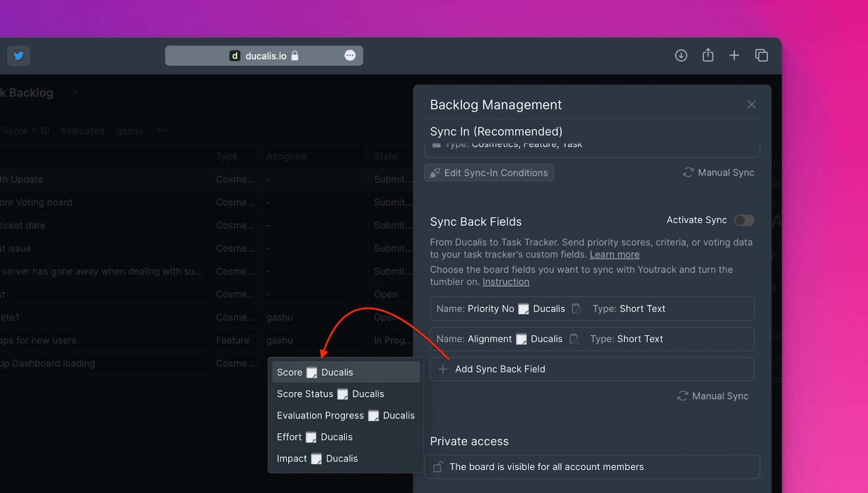Click the gashu filter chip
This screenshot has width=868, height=493.
tap(129, 131)
